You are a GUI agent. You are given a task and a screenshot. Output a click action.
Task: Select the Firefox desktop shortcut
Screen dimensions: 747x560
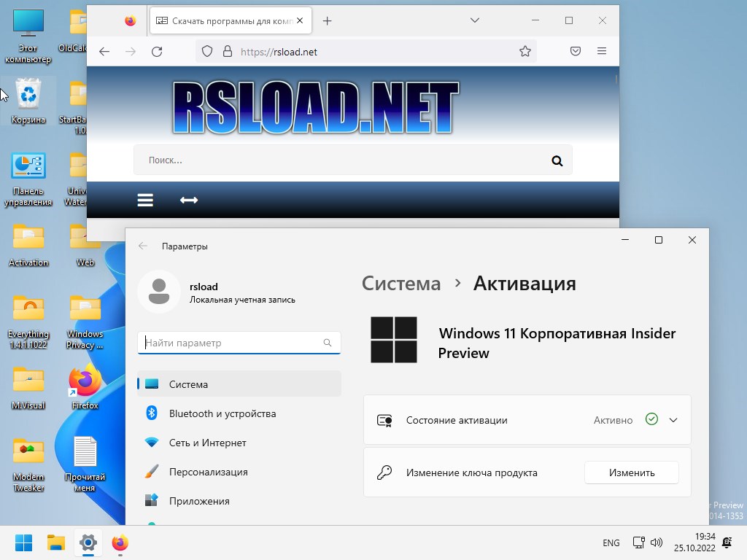tap(85, 388)
